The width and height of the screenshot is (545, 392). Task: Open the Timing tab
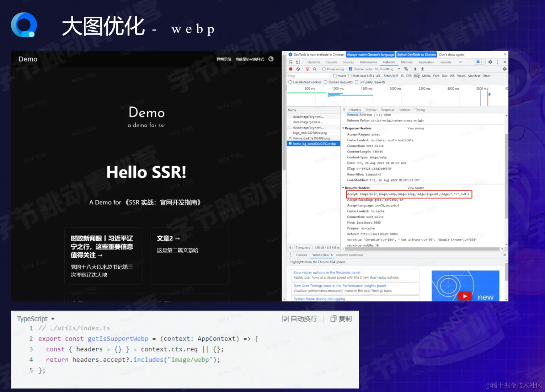pyautogui.click(x=420, y=110)
